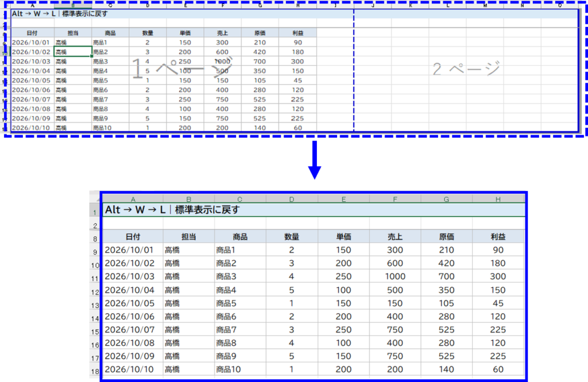Click date 2026/10/07 in normal view
Image resolution: width=588 pixels, height=382 pixels.
(x=133, y=330)
